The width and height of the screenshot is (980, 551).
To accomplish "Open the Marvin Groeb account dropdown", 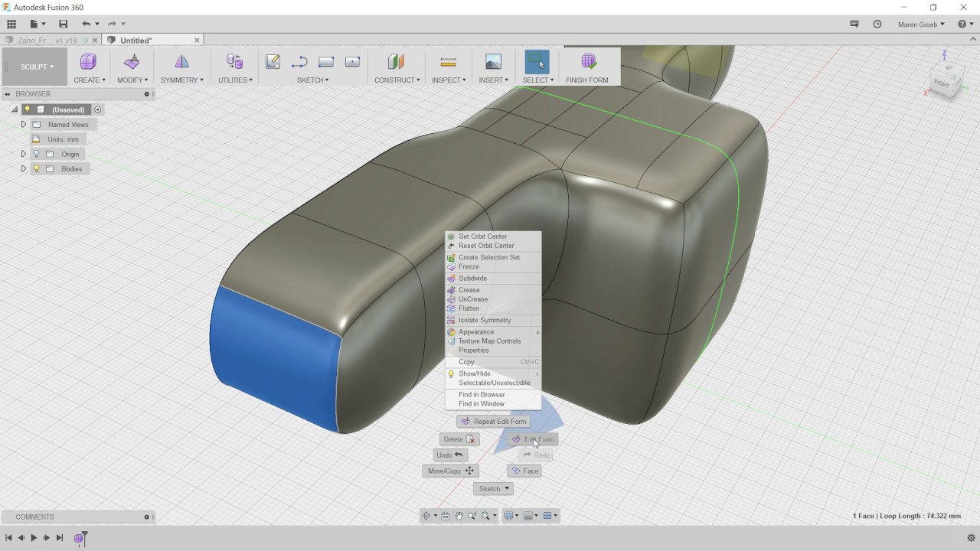I will coord(921,24).
